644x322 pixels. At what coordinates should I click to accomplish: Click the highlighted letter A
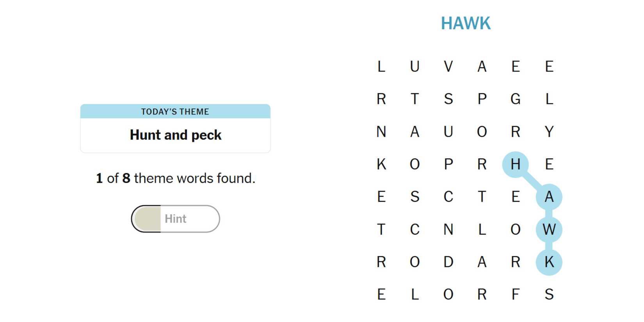click(549, 197)
